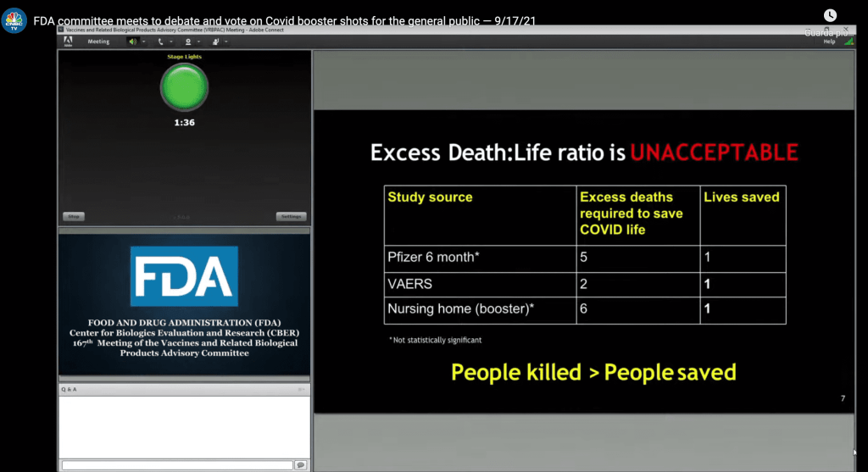Viewport: 868px width, 472px height.
Task: Click the Adobe logo in Connect toolbar
Action: [x=68, y=42]
